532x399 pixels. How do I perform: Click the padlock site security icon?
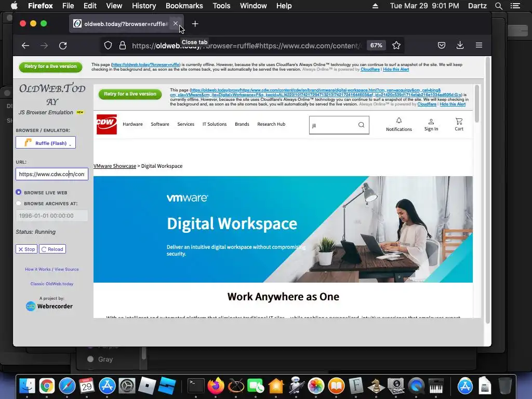[x=123, y=46]
